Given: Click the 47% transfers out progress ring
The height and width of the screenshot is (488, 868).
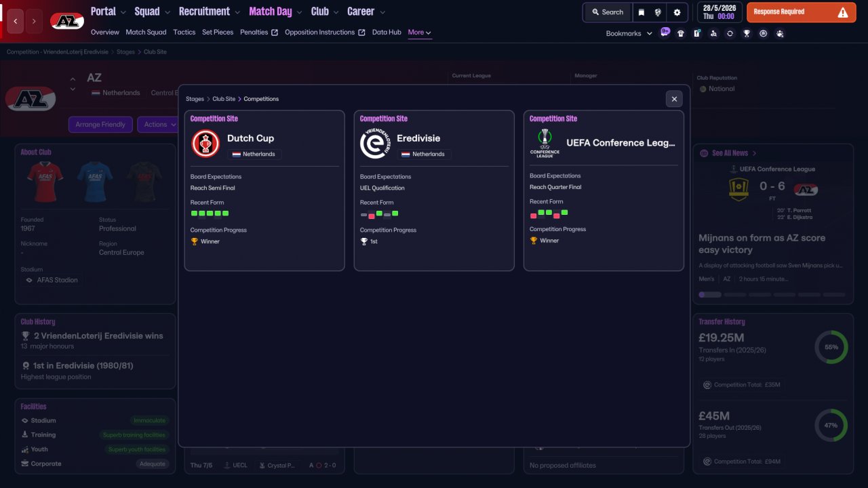Looking at the screenshot, I should click(x=831, y=425).
